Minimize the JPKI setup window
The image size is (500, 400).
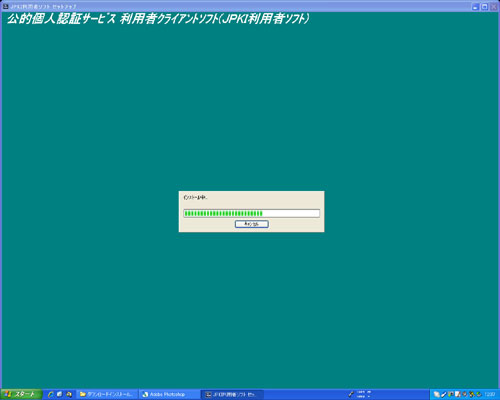tap(476, 7)
